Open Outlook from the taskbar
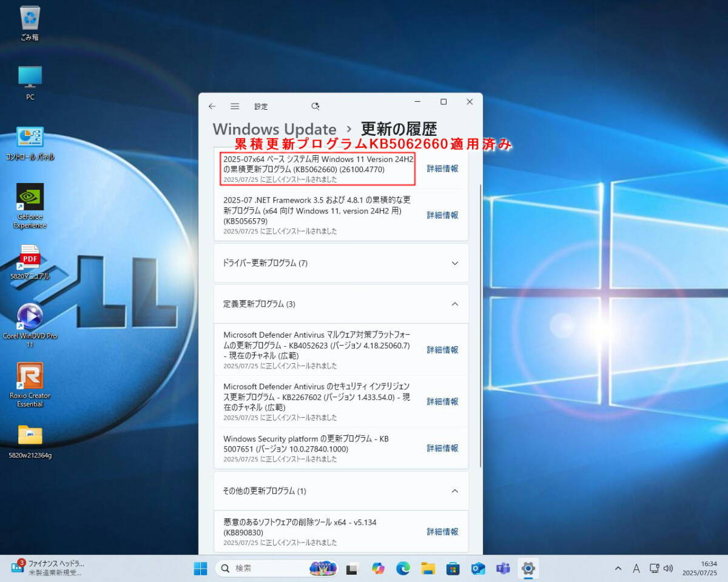This screenshot has width=728, height=582. 478,568
